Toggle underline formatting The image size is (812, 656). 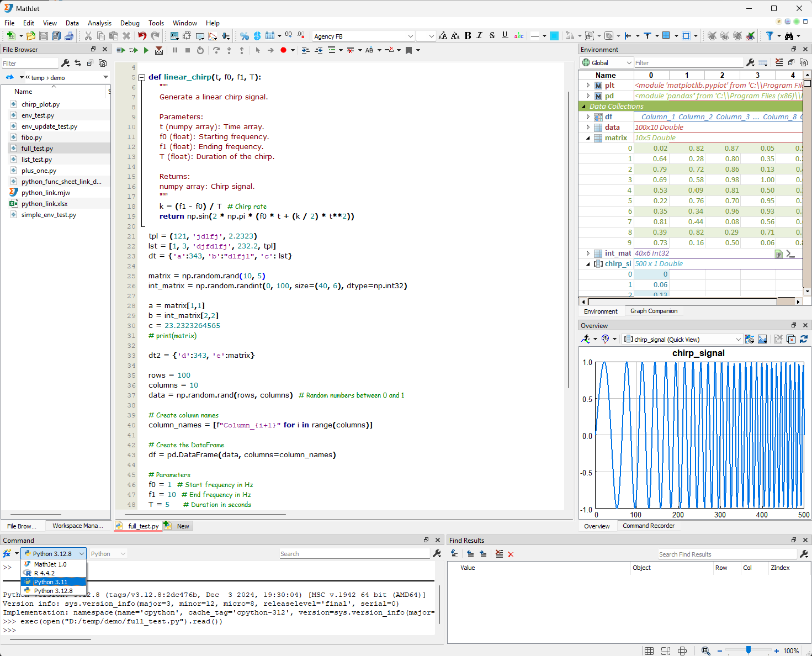click(505, 36)
